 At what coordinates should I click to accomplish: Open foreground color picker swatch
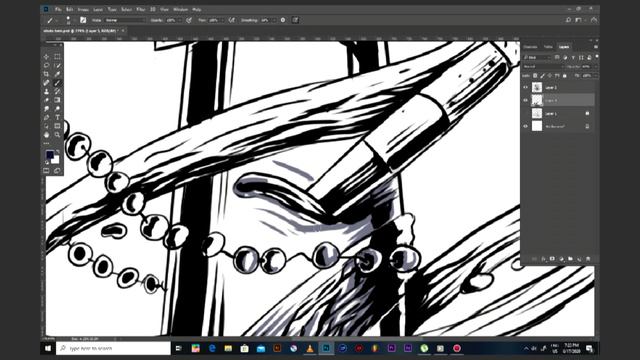pos(49,154)
